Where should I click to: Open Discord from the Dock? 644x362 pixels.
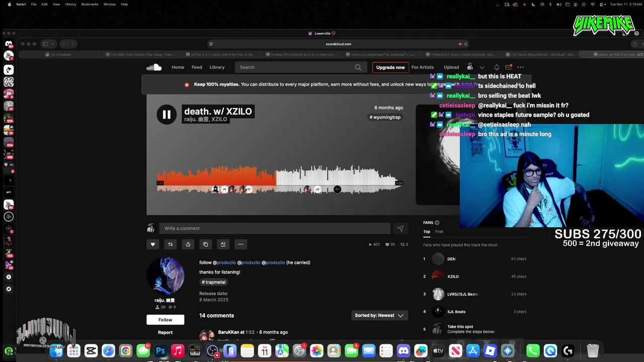coord(404,351)
